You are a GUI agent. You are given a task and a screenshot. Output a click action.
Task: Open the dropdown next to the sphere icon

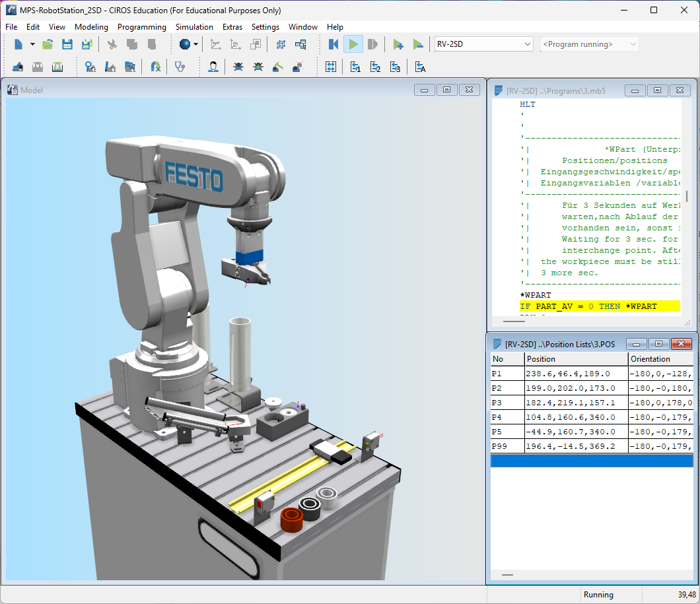(x=196, y=44)
